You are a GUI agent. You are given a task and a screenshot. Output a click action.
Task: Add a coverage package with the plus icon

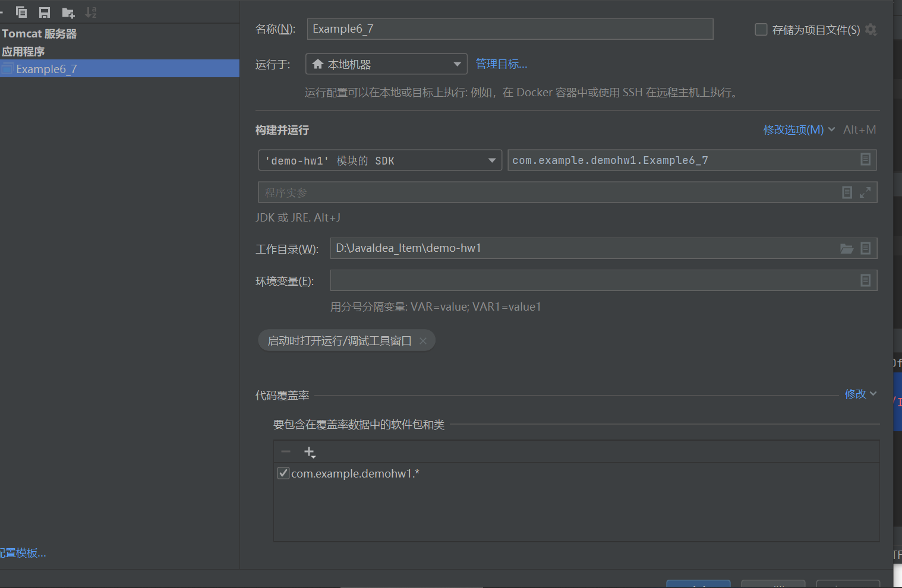[310, 451]
